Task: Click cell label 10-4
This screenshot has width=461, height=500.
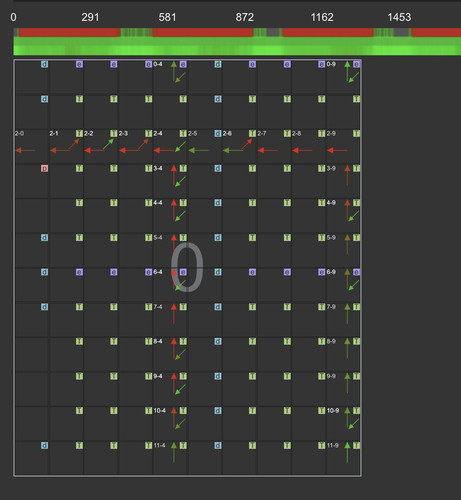Action: 159,411
